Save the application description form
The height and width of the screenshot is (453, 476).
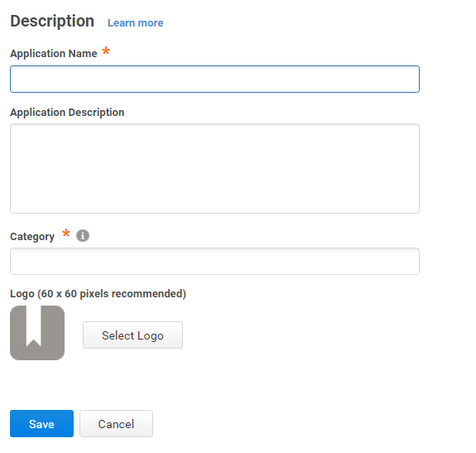click(41, 423)
